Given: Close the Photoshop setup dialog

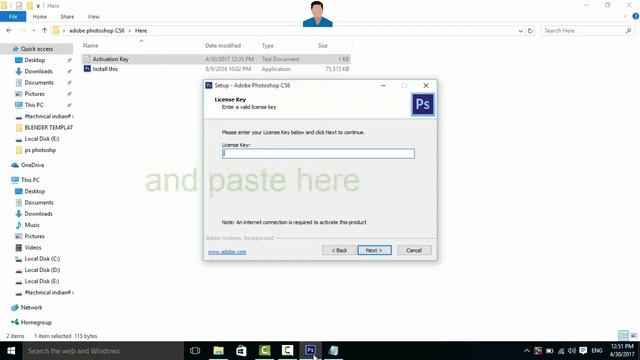Looking at the screenshot, I should 426,85.
